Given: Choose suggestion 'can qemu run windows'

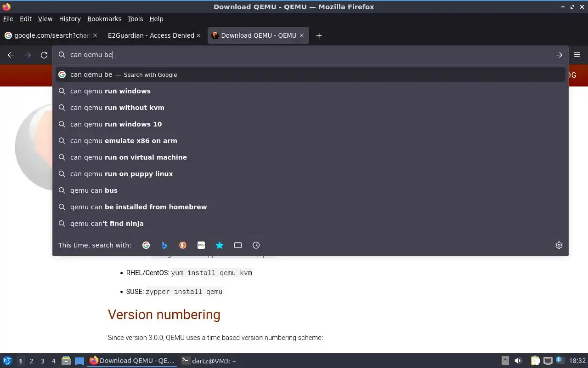Looking at the screenshot, I should (x=311, y=91).
